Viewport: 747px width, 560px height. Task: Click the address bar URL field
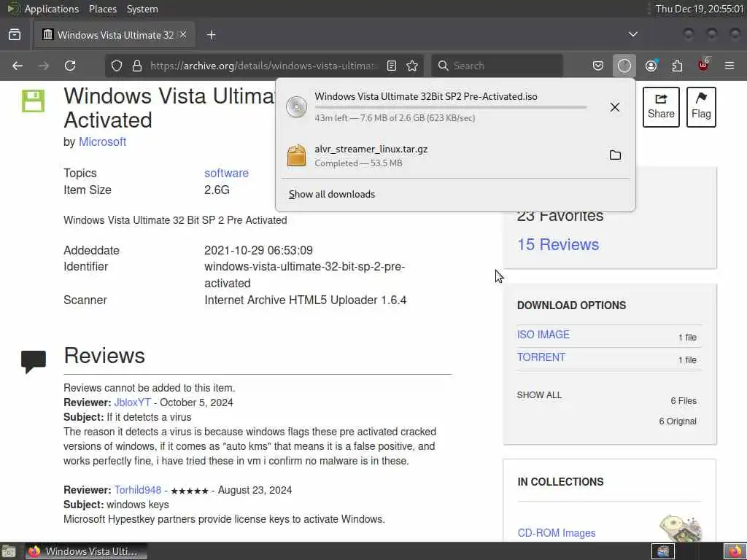264,66
